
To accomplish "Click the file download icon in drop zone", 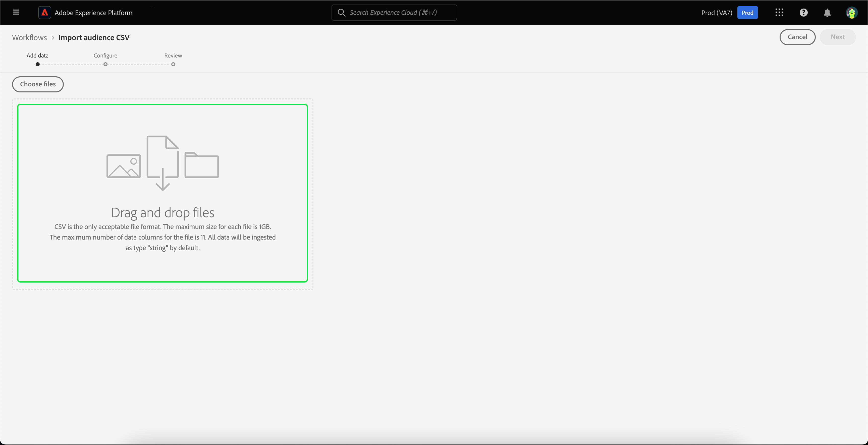I will pyautogui.click(x=163, y=163).
